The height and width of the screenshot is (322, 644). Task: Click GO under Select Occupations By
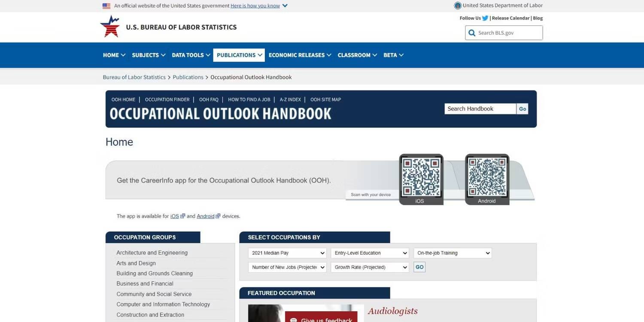[419, 267]
